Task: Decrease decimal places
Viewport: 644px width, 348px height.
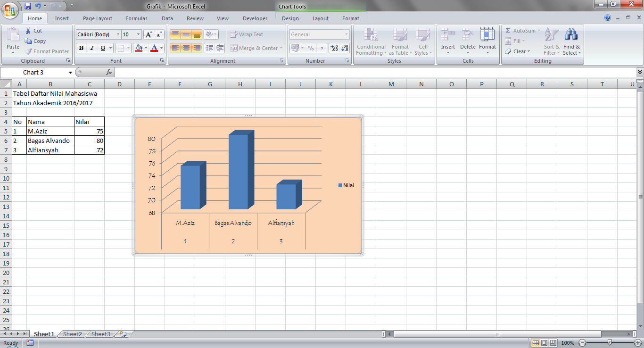Action: tap(345, 48)
